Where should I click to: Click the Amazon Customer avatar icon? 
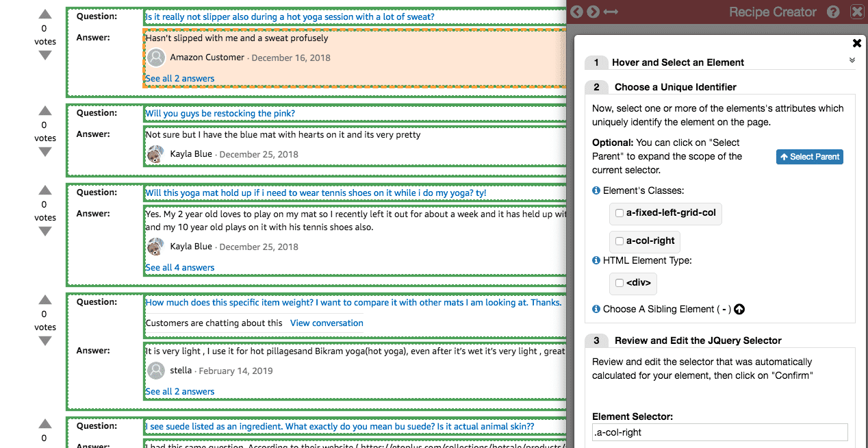tap(156, 58)
